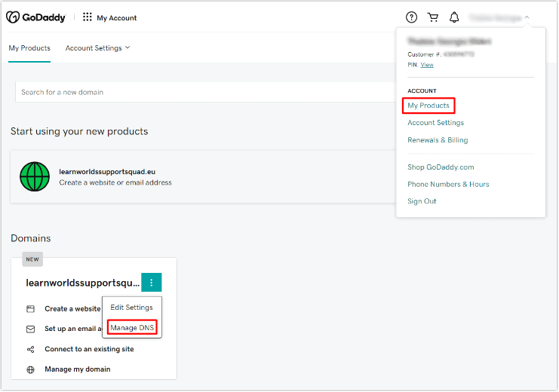Click the My Account header label
This screenshot has height=392, width=559.
click(117, 18)
